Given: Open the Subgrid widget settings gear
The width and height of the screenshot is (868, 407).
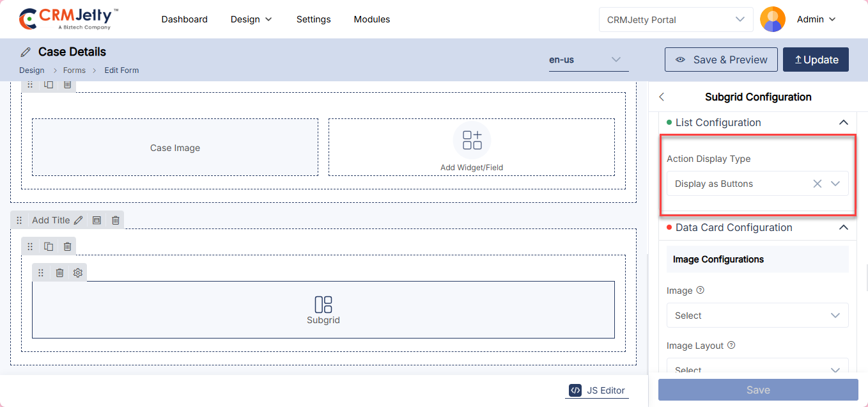Looking at the screenshot, I should 78,273.
